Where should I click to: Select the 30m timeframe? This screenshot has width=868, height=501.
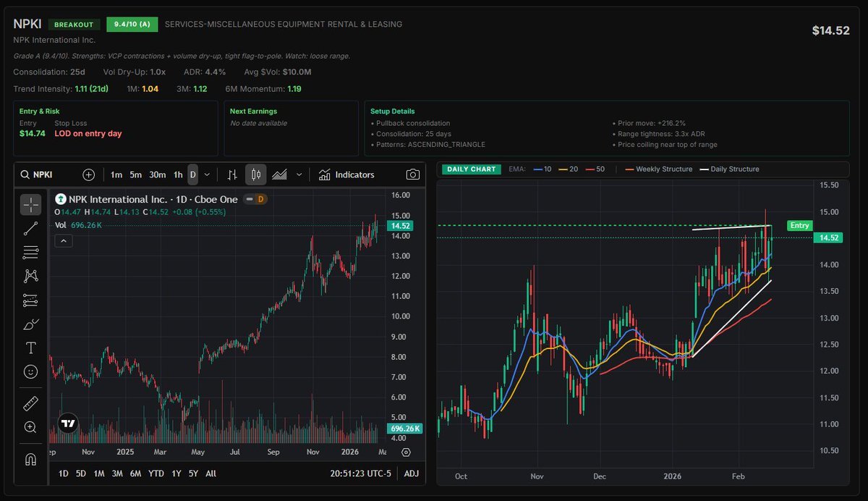157,174
